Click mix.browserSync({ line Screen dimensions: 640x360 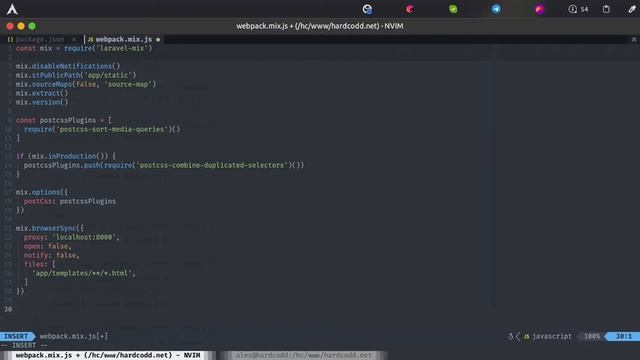[50, 228]
